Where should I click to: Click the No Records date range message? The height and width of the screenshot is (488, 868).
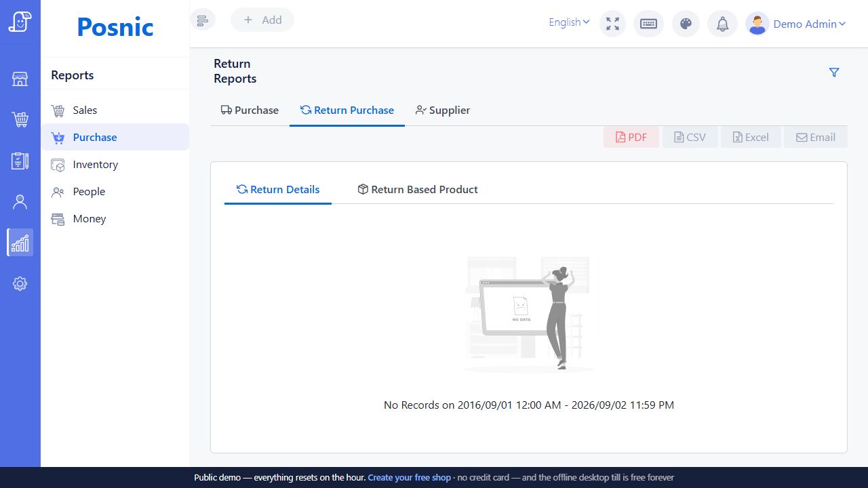coord(529,405)
